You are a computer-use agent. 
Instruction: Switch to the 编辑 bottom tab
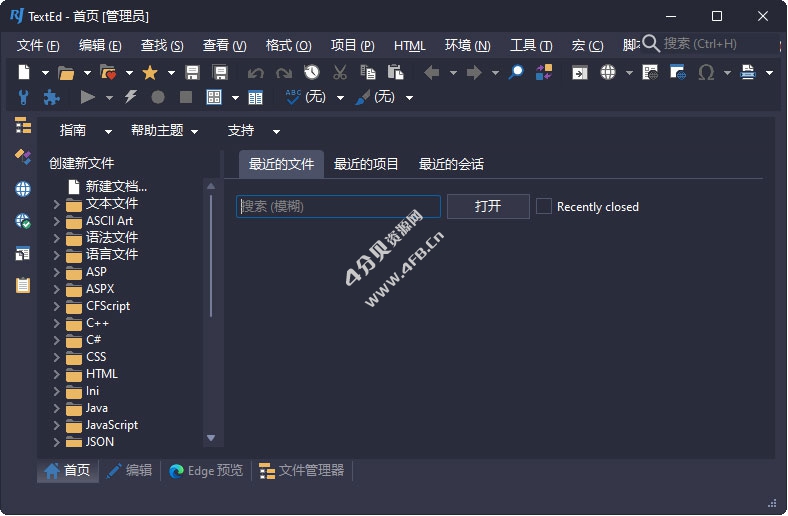(130, 471)
